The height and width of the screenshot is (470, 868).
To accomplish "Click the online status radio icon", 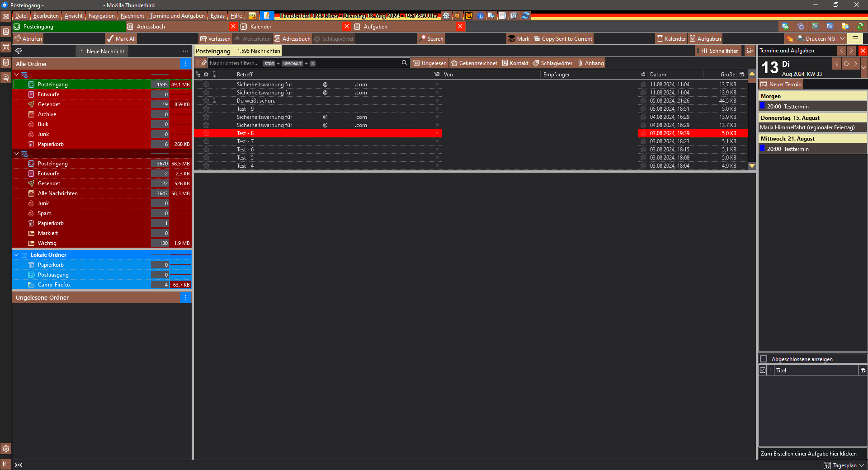I will coord(19,465).
